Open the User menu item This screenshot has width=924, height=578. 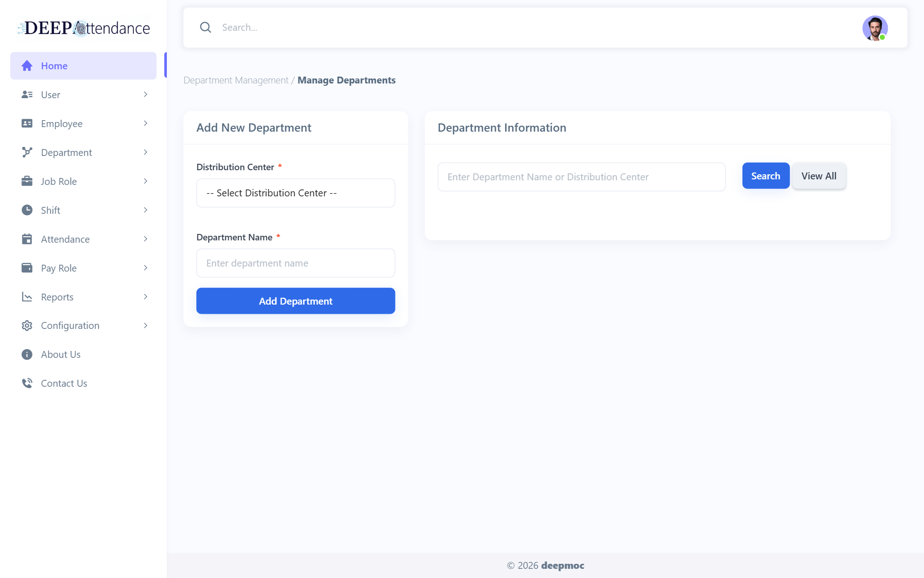pyautogui.click(x=83, y=94)
